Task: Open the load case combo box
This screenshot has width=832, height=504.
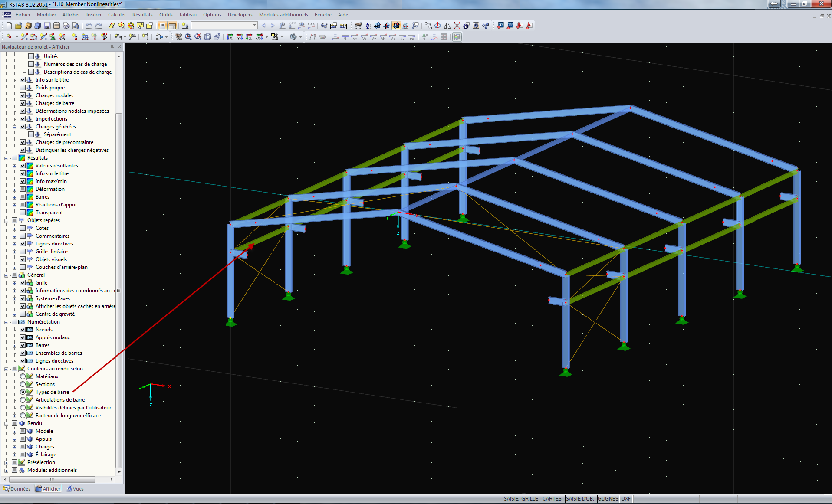Action: click(x=224, y=26)
